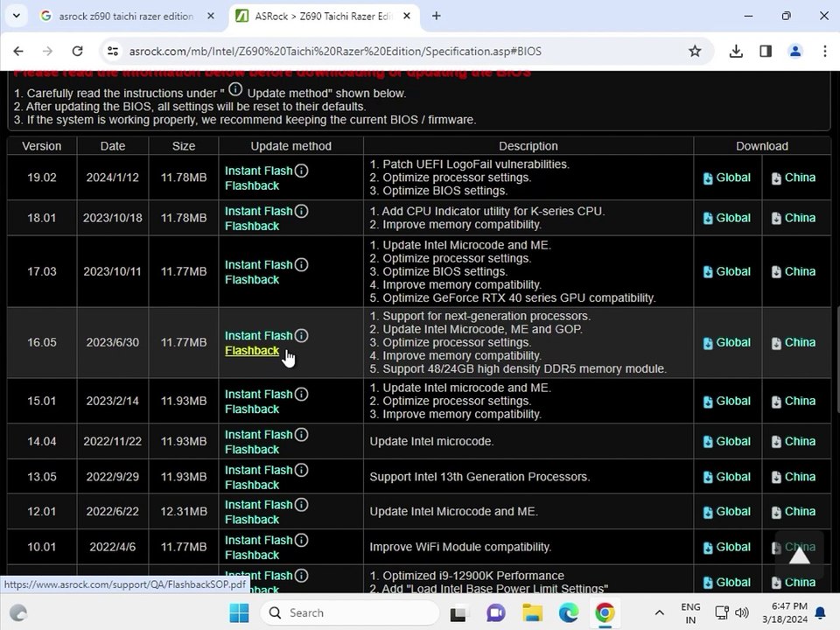Close the Google search tab
This screenshot has width=840, height=630.
211,16
